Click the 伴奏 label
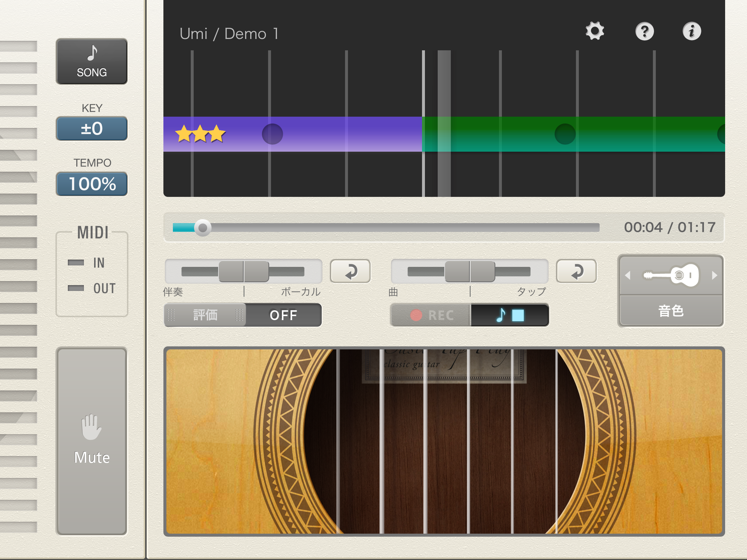 click(x=173, y=292)
